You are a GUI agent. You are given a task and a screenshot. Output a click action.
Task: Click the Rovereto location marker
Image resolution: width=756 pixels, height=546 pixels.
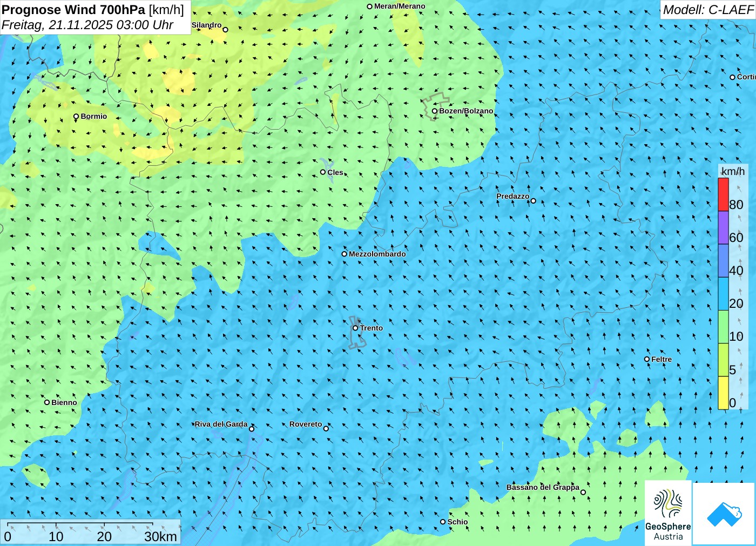[x=326, y=429]
